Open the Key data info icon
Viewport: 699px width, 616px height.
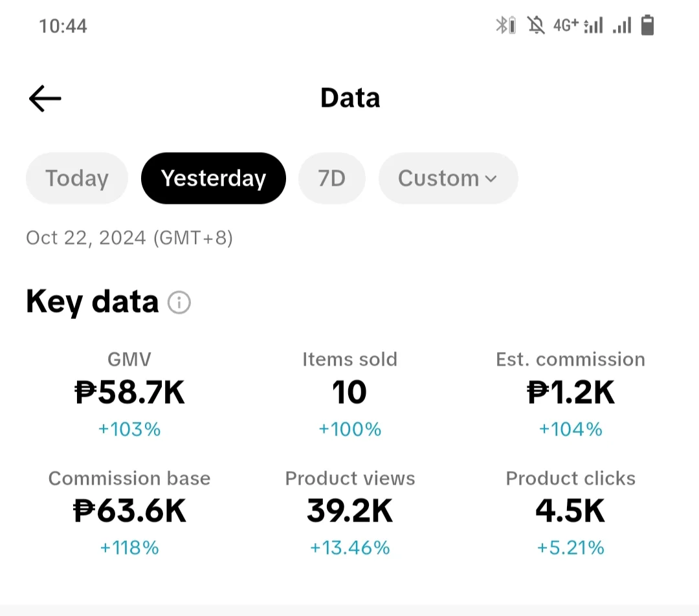179,303
